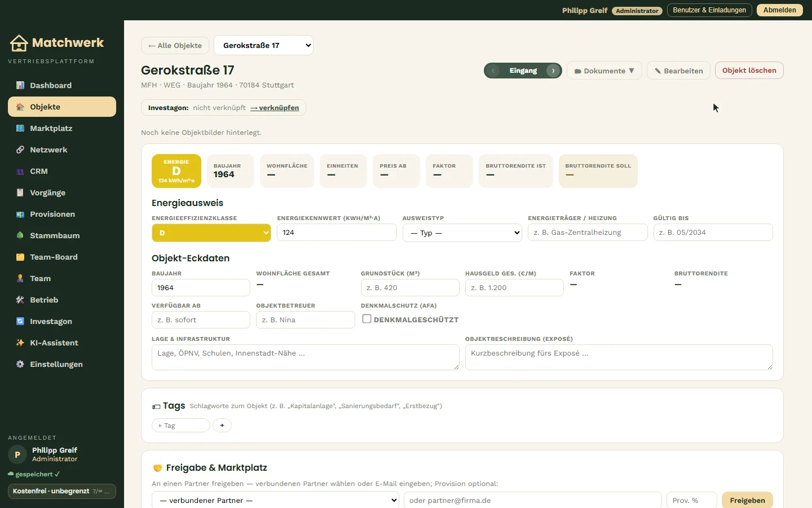Select Objekte in the sidebar menu
This screenshot has width=812, height=508.
pyautogui.click(x=62, y=107)
